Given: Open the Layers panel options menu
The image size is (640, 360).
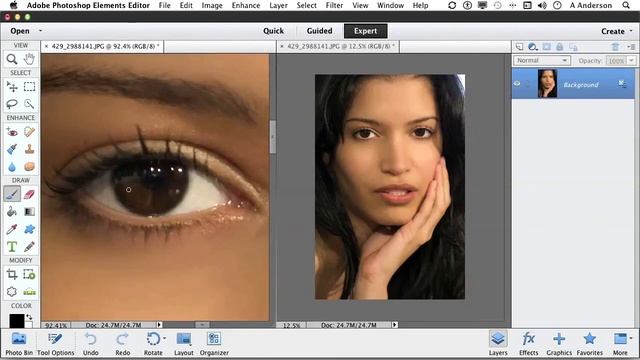Looking at the screenshot, I should click(631, 47).
